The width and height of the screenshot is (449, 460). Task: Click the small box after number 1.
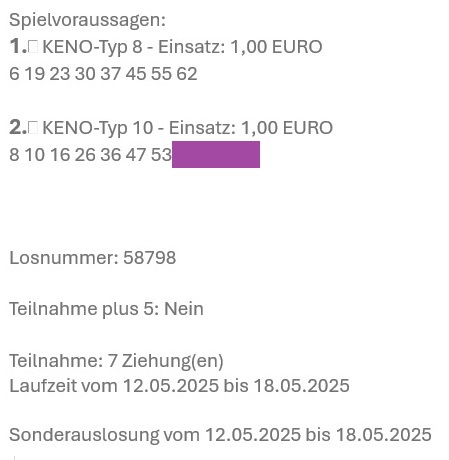(x=33, y=47)
